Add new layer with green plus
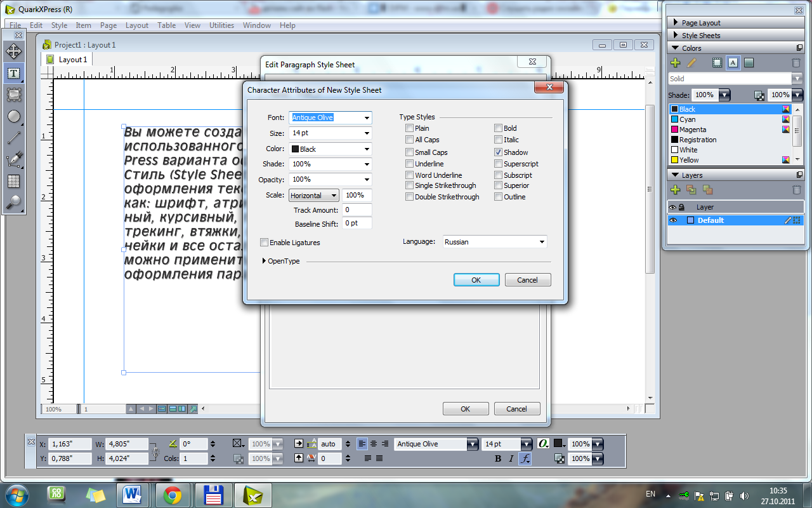The height and width of the screenshot is (508, 812). [675, 190]
